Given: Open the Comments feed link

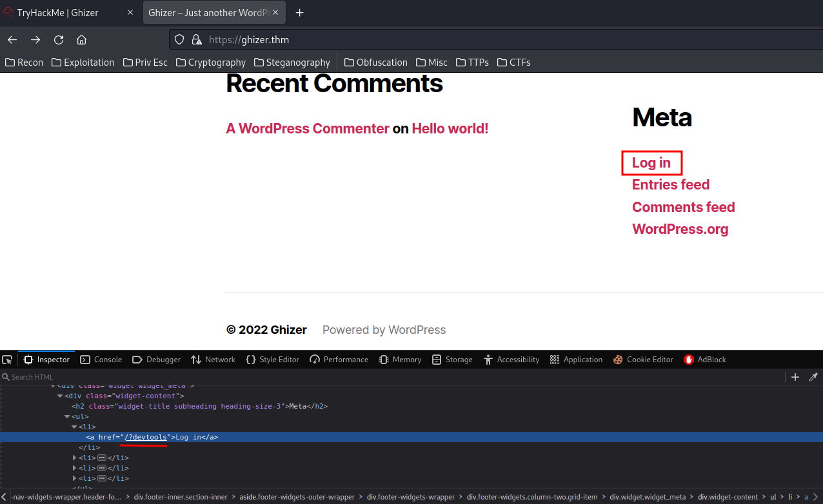Looking at the screenshot, I should coord(684,208).
